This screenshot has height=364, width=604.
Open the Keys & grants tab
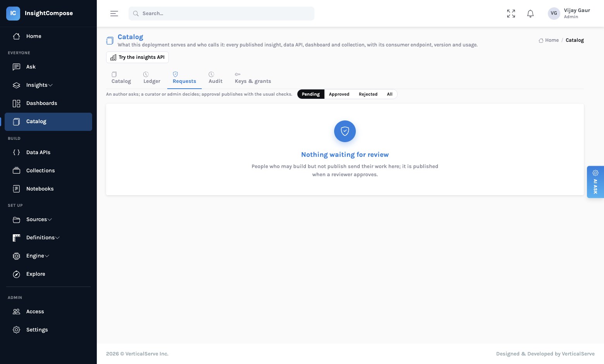pos(253,78)
